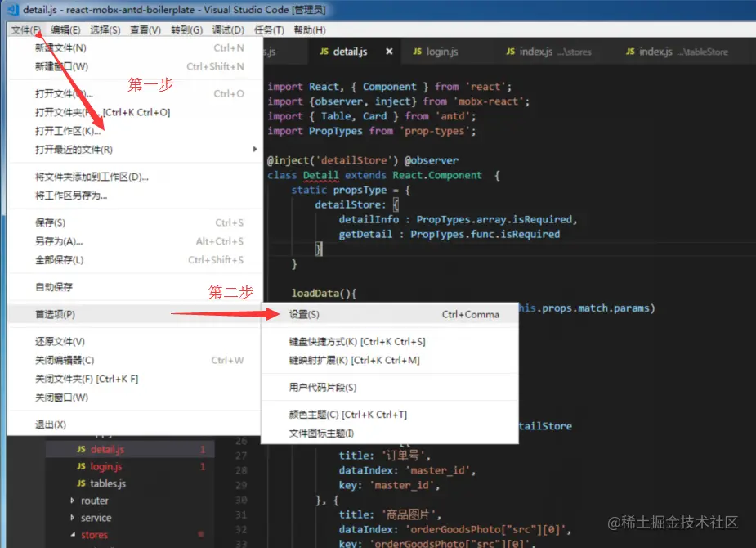Viewport: 756px width, 548px height.
Task: Click line number 27 in gutter
Action: pyautogui.click(x=242, y=456)
